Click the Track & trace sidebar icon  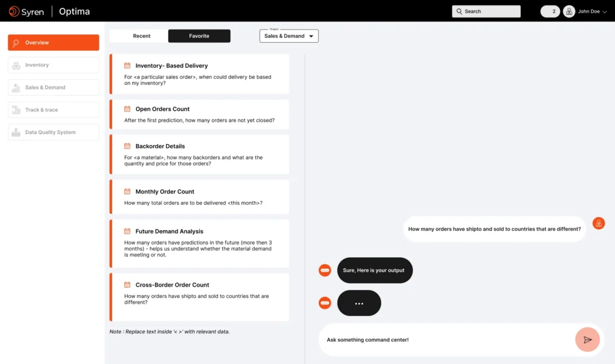point(16,110)
